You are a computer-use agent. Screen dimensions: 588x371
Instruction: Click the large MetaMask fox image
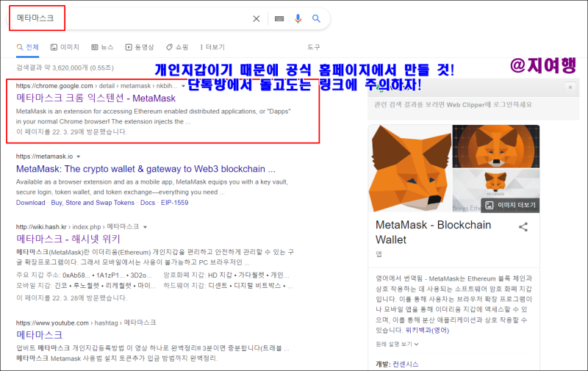point(410,169)
